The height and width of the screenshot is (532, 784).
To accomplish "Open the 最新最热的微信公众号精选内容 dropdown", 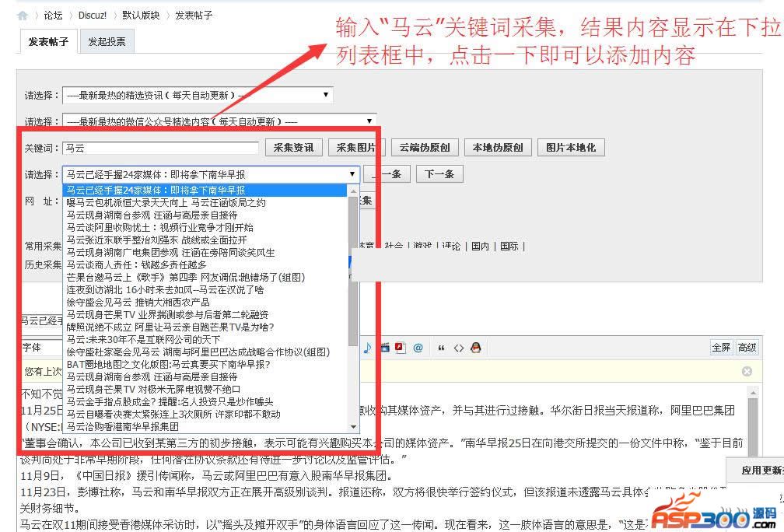I will point(219,121).
